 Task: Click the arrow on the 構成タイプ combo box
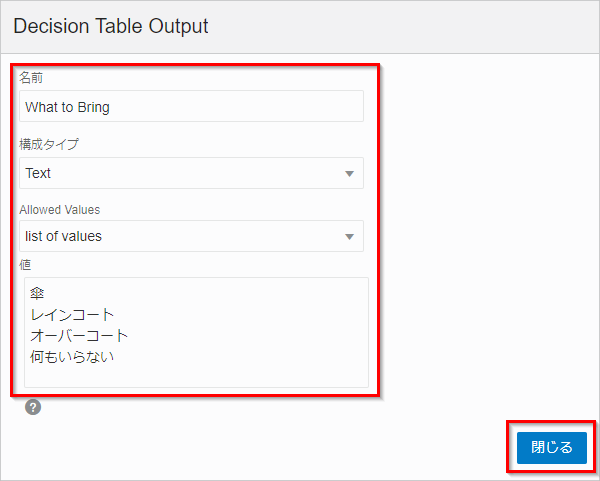point(349,174)
